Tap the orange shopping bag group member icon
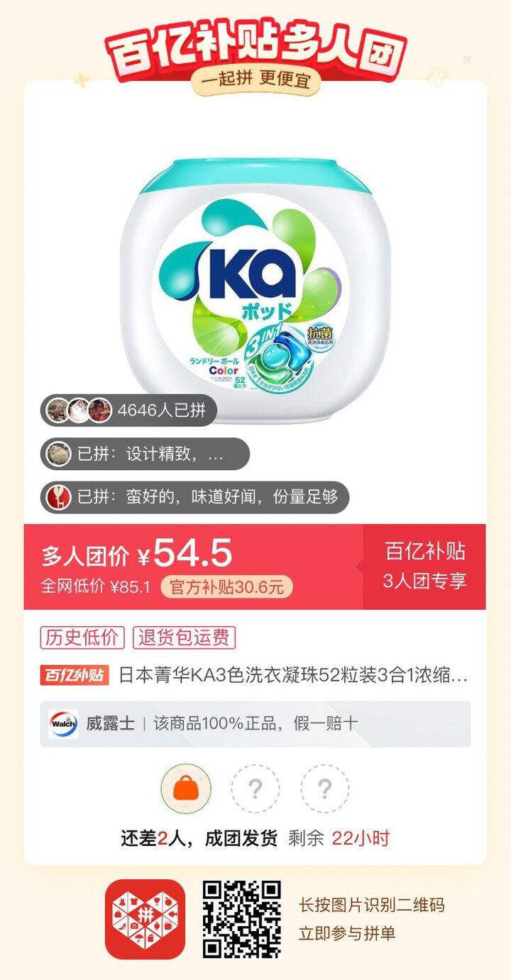511x980 pixels. [186, 788]
